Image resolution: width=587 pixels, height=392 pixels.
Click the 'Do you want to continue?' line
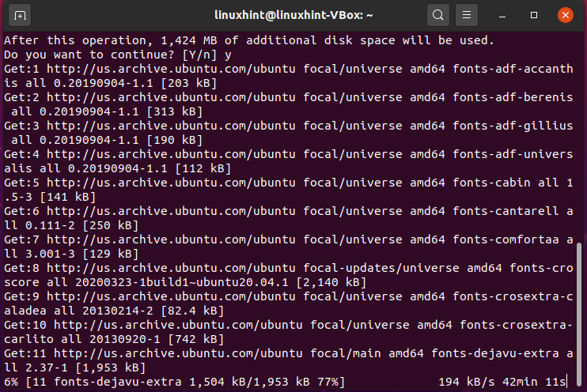tap(118, 55)
